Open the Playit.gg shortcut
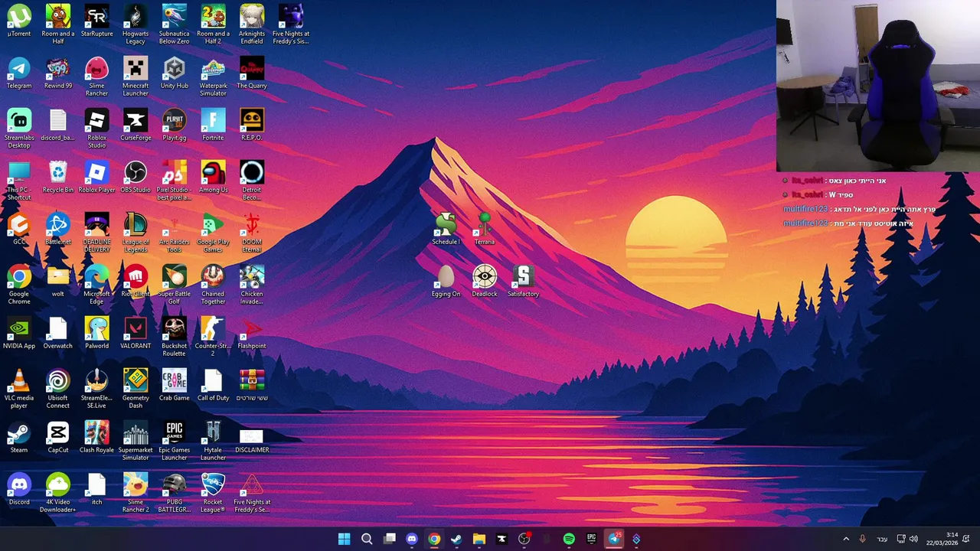 tap(174, 126)
